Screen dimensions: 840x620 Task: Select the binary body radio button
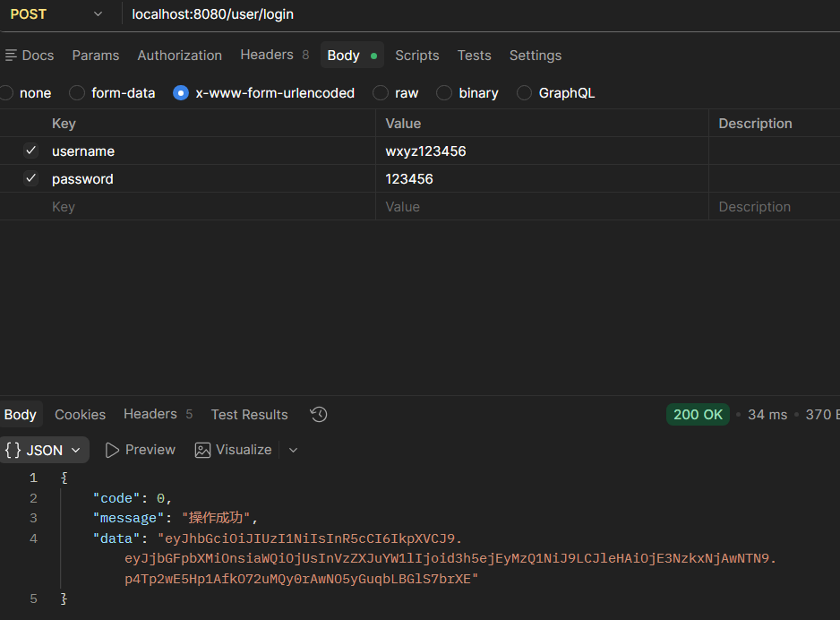click(444, 92)
